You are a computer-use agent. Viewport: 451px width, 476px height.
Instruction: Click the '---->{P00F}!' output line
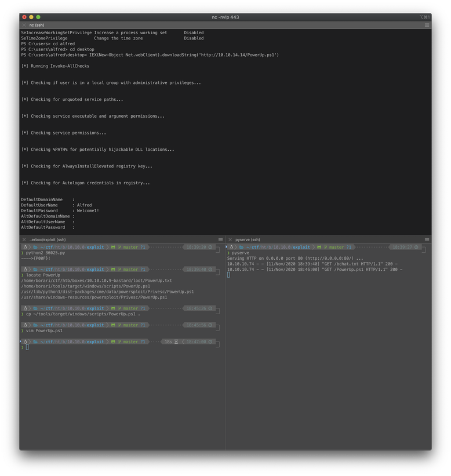click(x=35, y=259)
